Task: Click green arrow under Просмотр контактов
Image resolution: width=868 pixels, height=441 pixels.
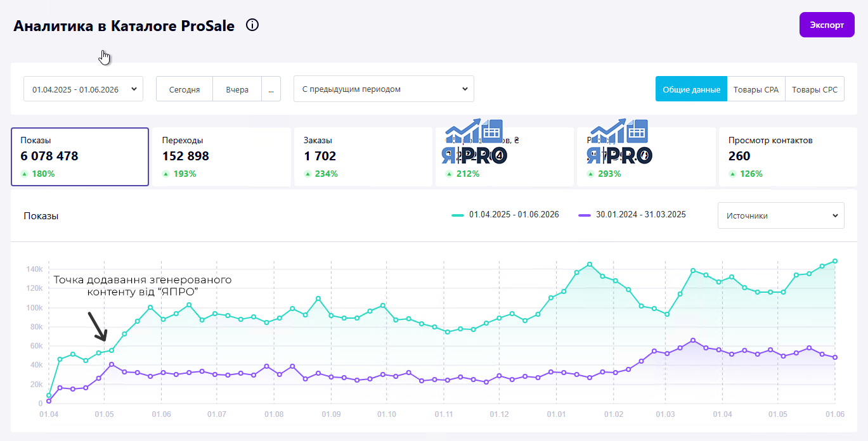Action: [732, 174]
